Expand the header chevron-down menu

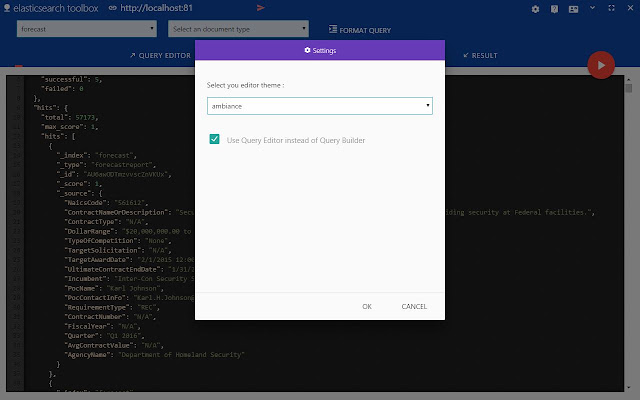pyautogui.click(x=592, y=8)
